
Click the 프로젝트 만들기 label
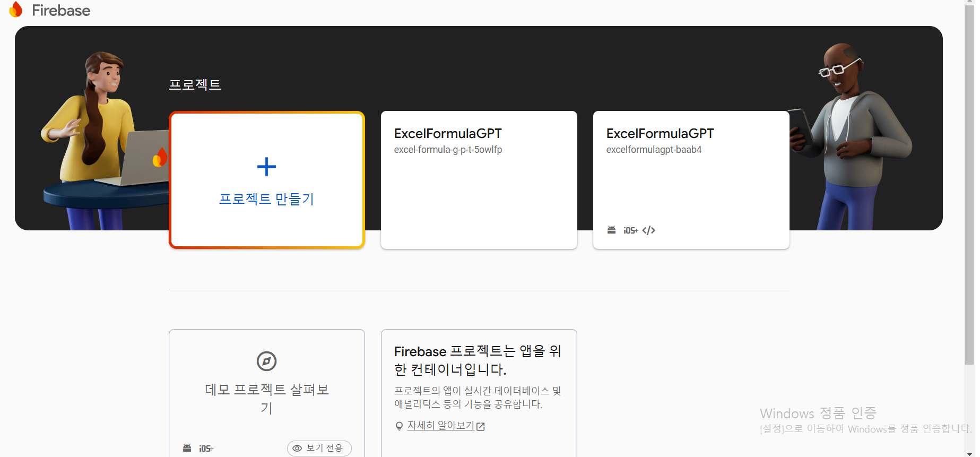266,199
